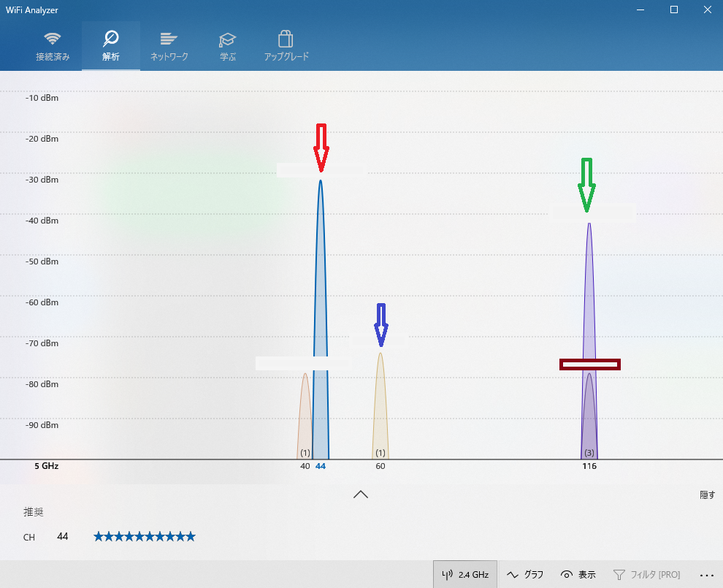Click channel label 44 on axis
Viewport: 723px width, 588px height.
click(321, 466)
